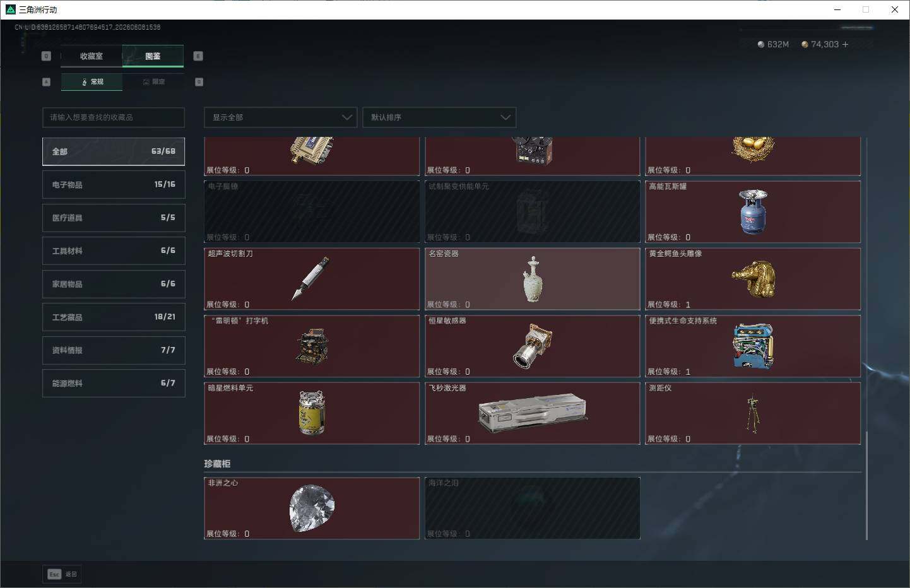Viewport: 910px width, 588px height.
Task: Filter by 家居物品 category
Action: point(114,284)
